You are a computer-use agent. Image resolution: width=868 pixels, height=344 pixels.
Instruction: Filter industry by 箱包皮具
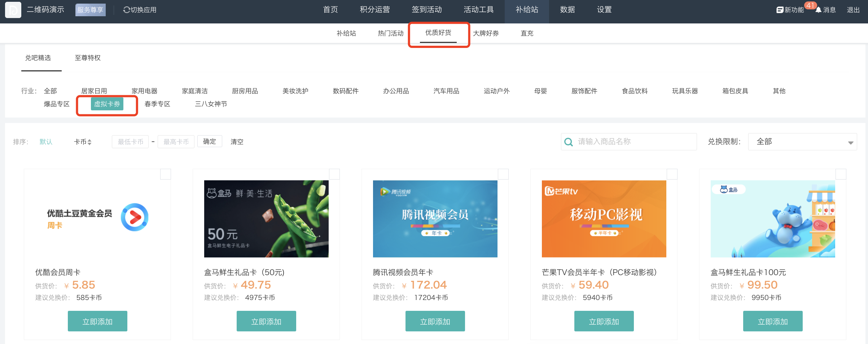point(736,91)
